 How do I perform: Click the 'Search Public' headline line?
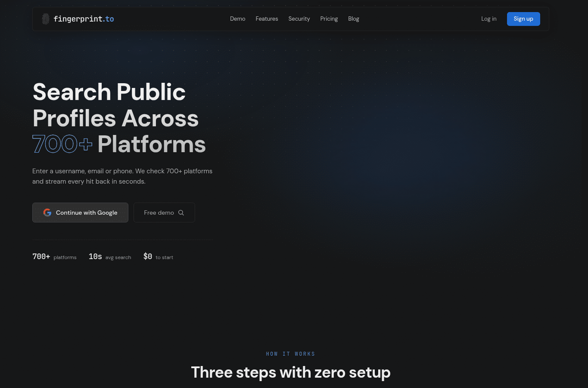coord(109,92)
